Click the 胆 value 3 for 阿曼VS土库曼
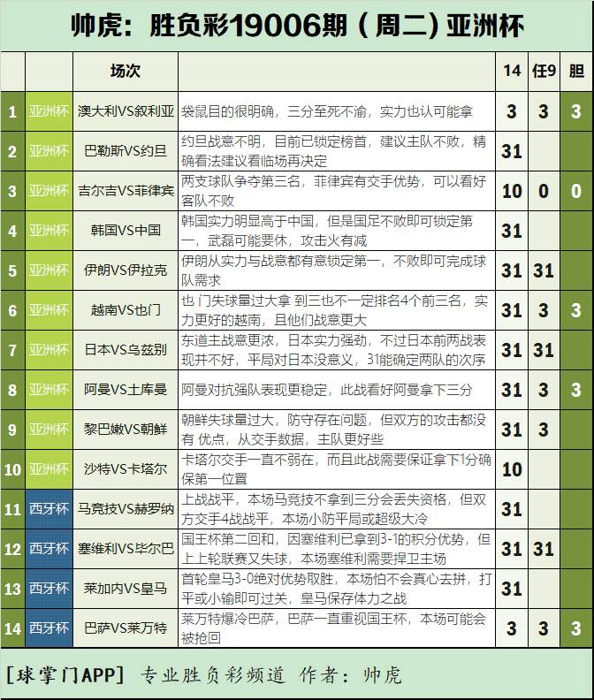Image resolution: width=594 pixels, height=700 pixels. [x=576, y=390]
